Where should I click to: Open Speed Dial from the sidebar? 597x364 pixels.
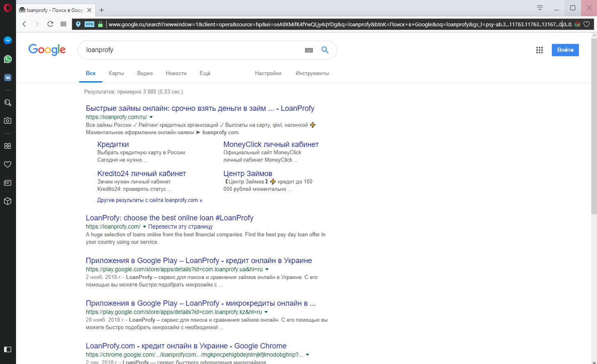pos(7,146)
